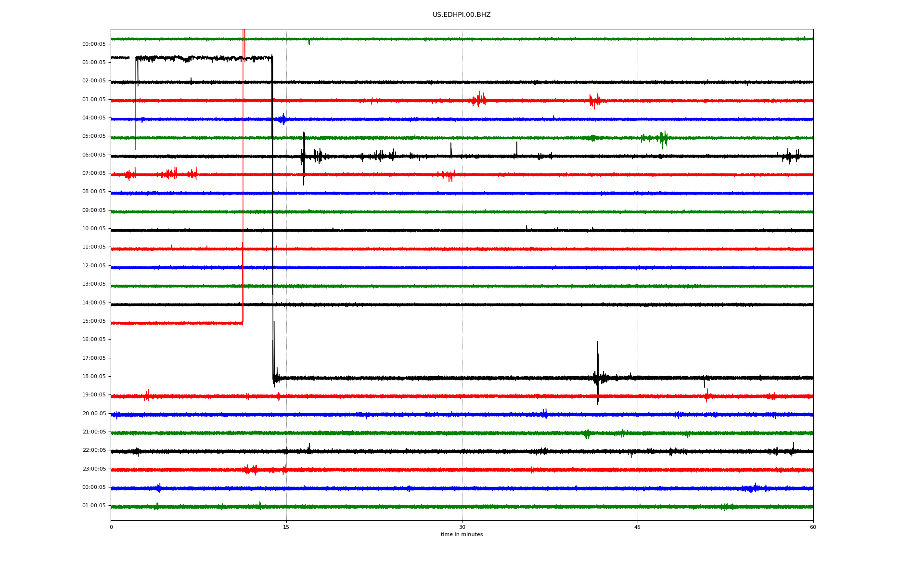Click the 03:00:05 time label

(x=94, y=99)
